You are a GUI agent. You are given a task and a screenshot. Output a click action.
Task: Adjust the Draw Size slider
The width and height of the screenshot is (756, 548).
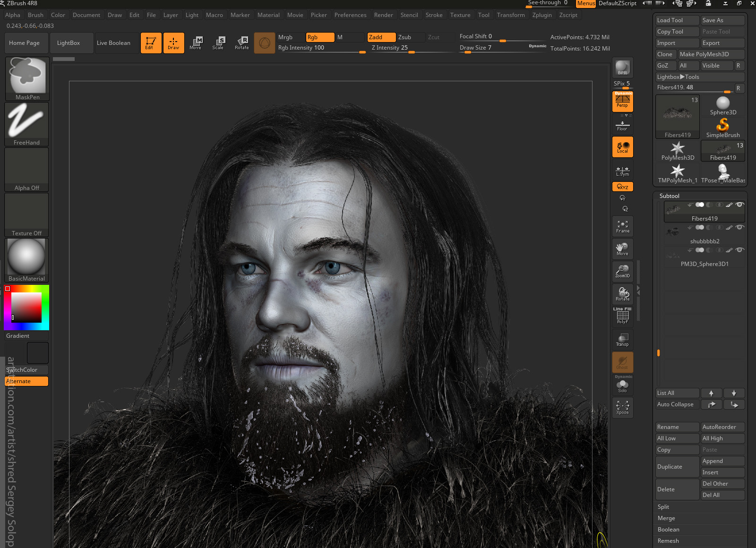[502, 48]
